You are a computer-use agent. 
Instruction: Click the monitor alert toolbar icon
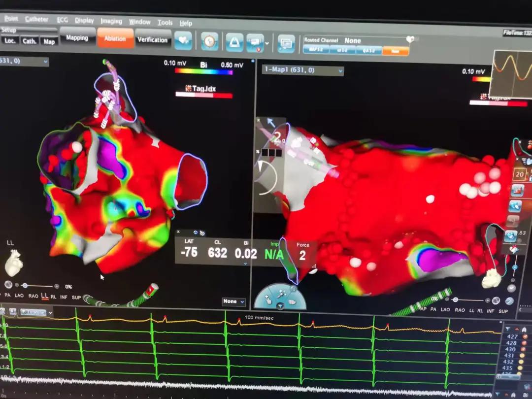click(255, 43)
